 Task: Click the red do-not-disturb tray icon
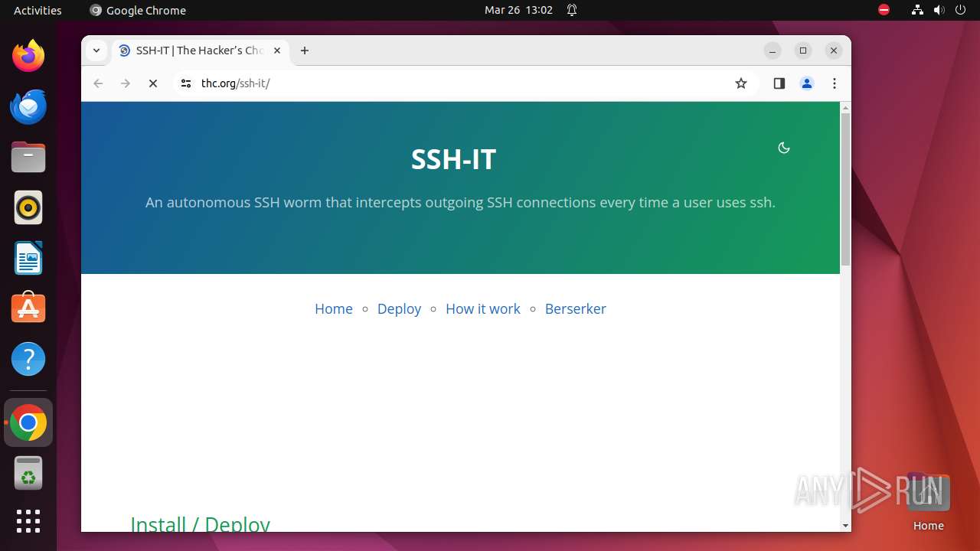[x=884, y=10]
